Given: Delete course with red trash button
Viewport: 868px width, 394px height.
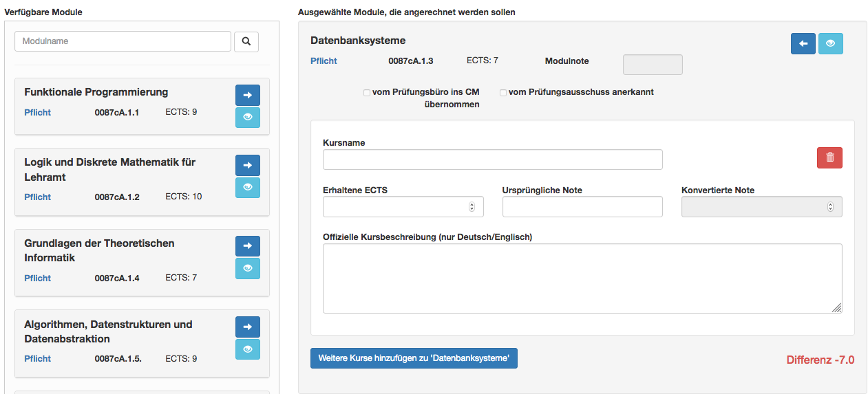Looking at the screenshot, I should [x=829, y=157].
